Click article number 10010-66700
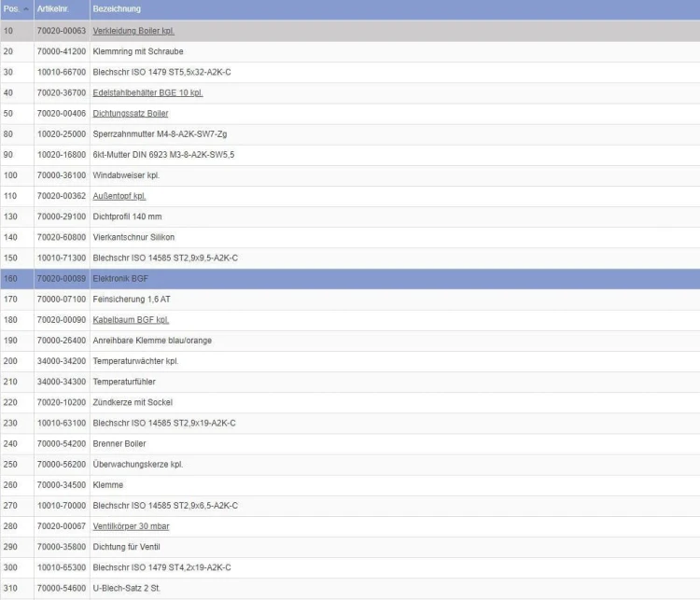 62,73
